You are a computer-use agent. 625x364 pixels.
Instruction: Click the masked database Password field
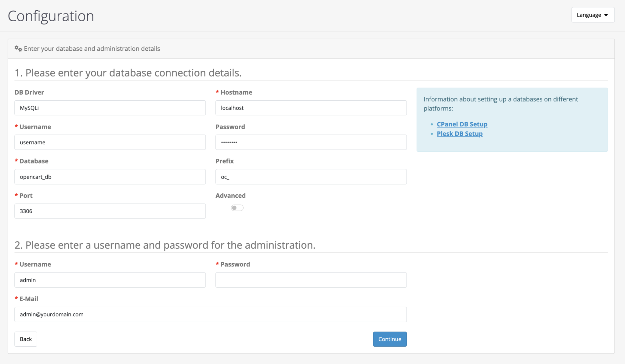311,142
